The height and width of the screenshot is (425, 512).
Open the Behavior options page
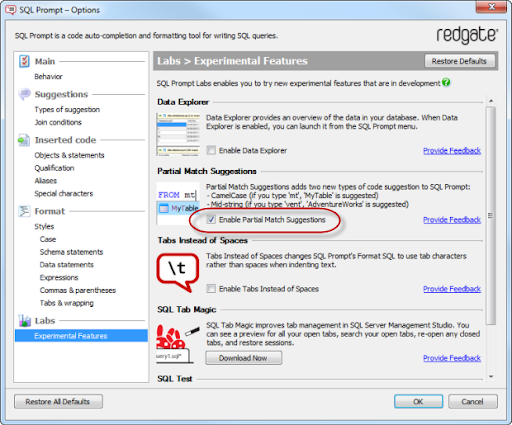tap(48, 77)
